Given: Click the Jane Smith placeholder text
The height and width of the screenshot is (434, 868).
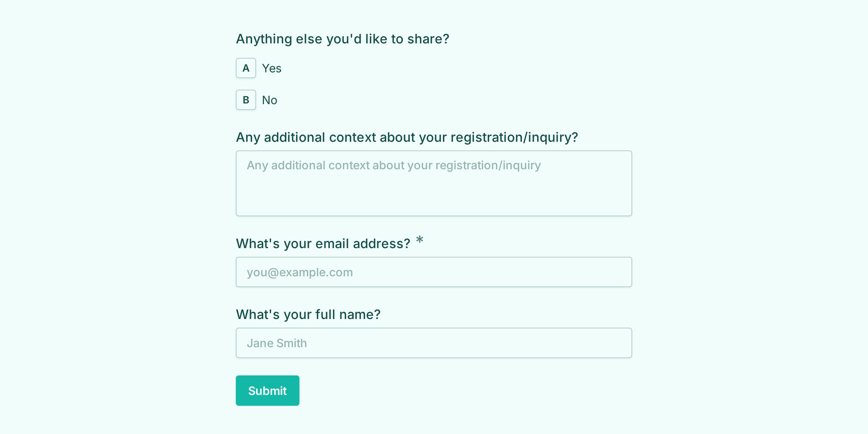Looking at the screenshot, I should (x=277, y=343).
